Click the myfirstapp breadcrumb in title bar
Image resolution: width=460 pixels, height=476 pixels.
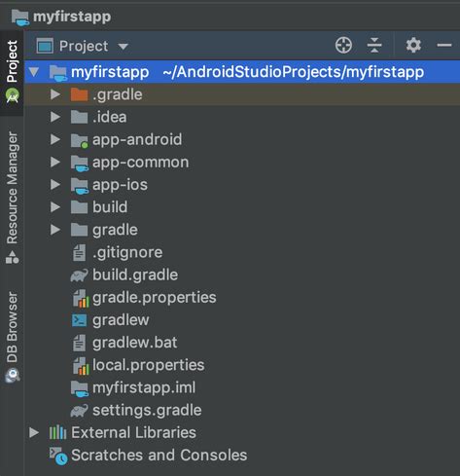click(72, 17)
